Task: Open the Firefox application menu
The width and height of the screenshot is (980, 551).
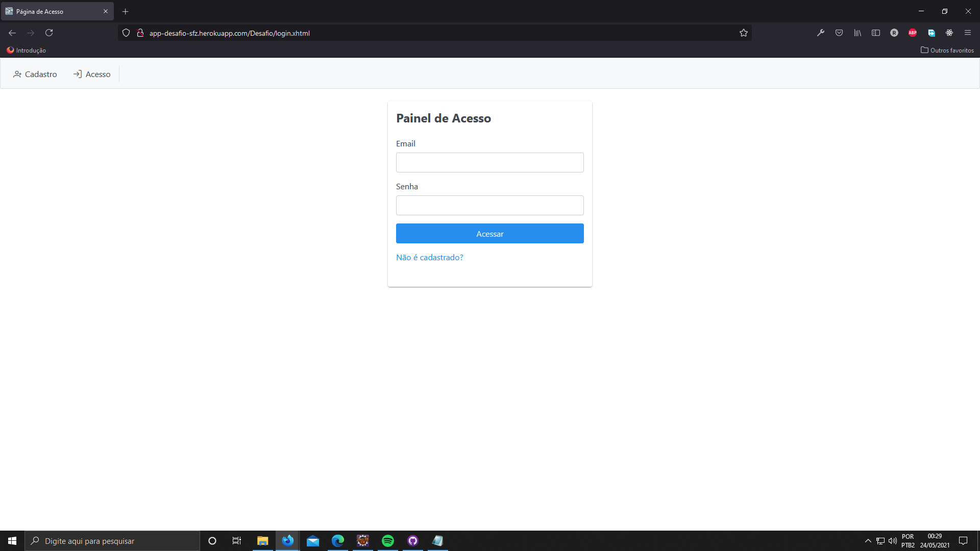Action: (x=968, y=33)
